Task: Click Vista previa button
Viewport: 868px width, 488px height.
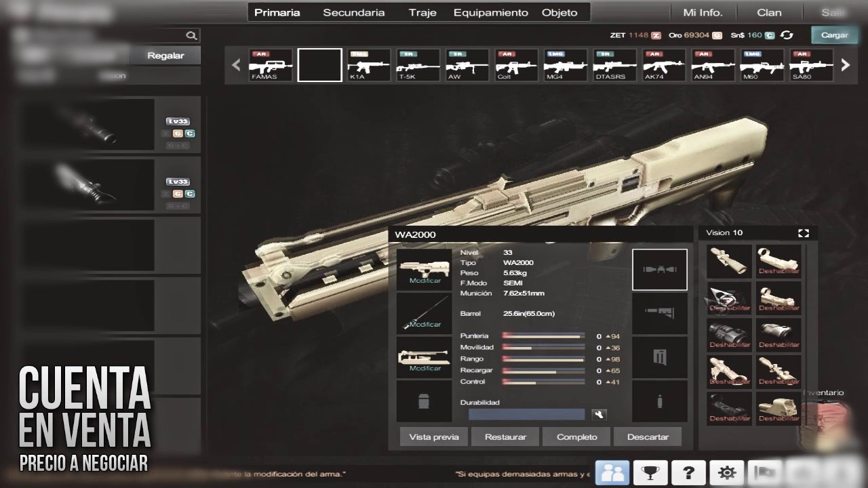Action: (x=434, y=437)
